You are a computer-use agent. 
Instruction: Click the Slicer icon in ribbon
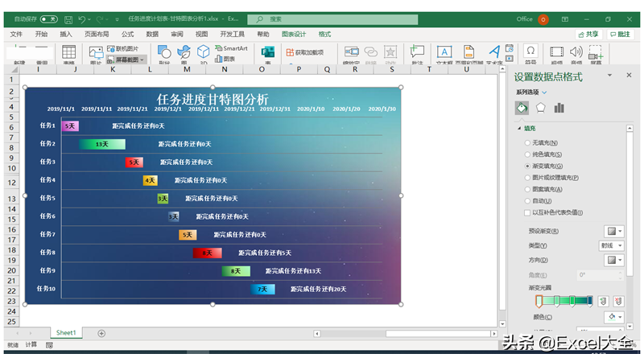[x=352, y=51]
